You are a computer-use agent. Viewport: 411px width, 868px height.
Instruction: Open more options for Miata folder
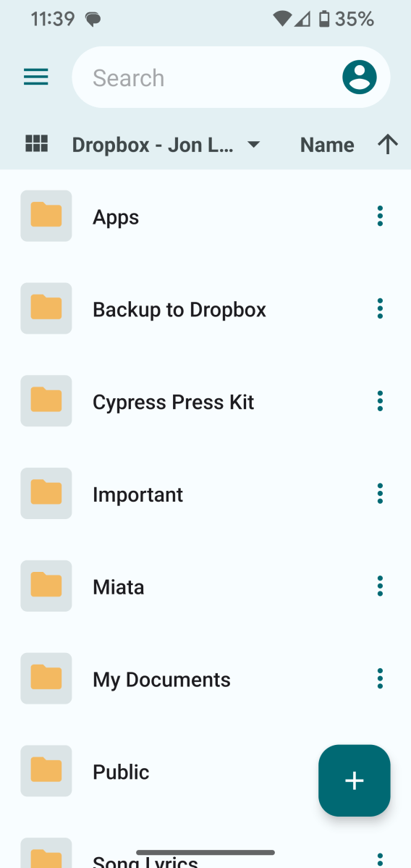click(x=380, y=586)
